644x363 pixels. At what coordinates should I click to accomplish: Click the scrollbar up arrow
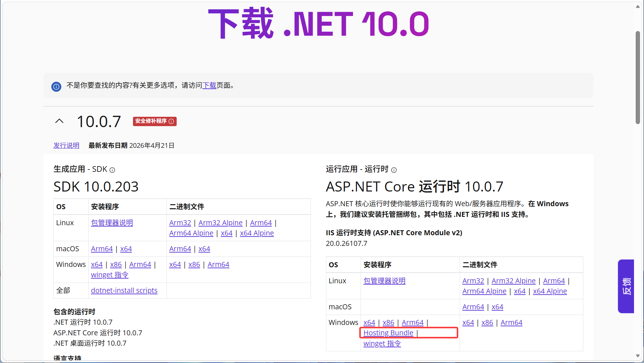638,7
